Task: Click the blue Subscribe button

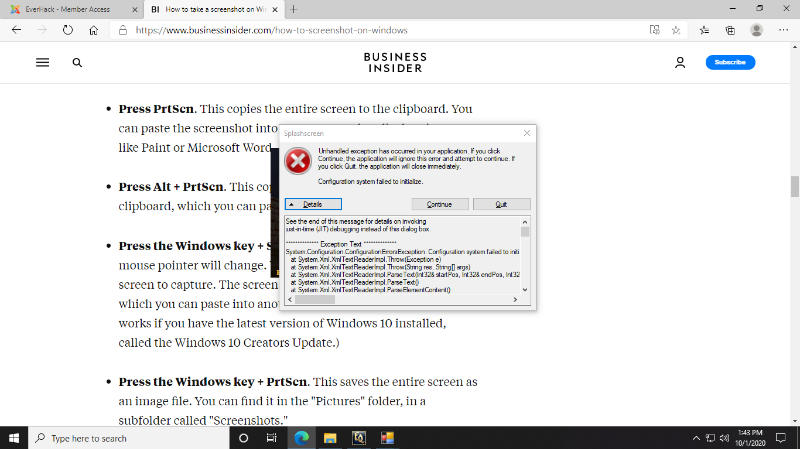Action: 730,62
